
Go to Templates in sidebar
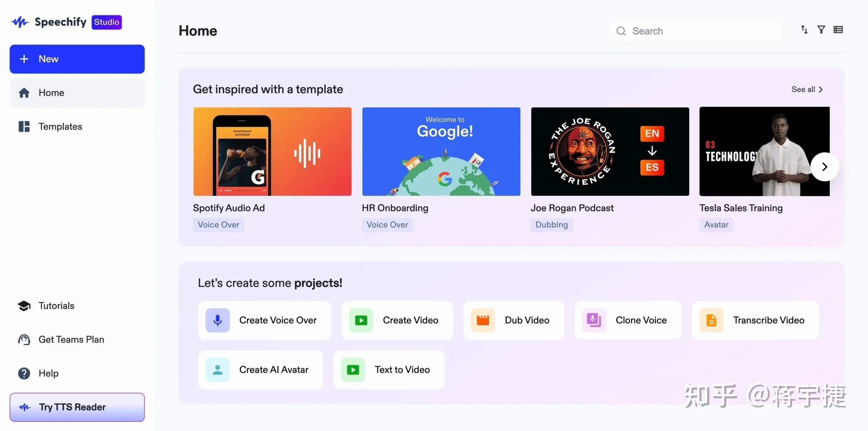pos(60,127)
